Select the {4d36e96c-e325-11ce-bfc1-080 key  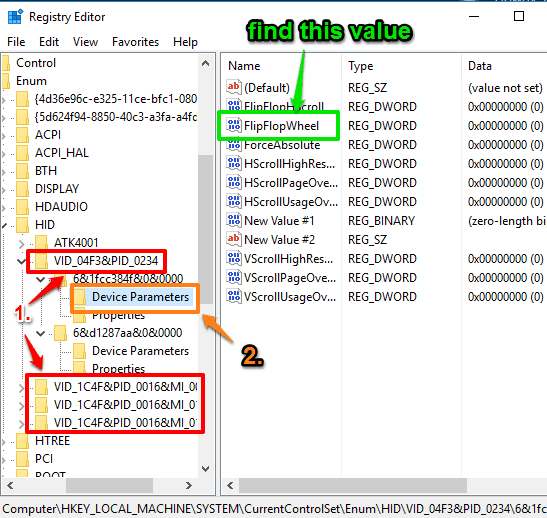pos(115,99)
